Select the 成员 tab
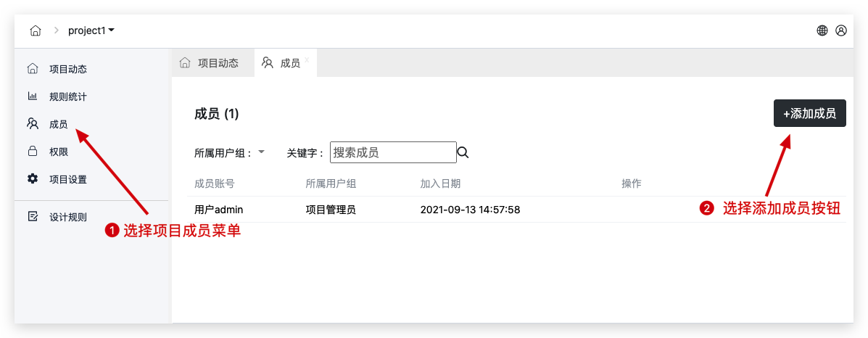This screenshot has width=868, height=338. tap(283, 63)
